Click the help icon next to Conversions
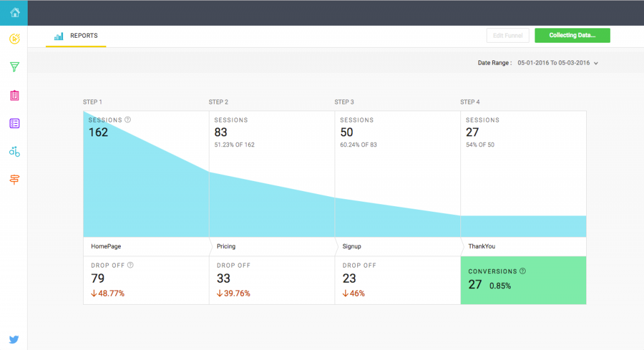Screen dimensions: 644x350 523,271
